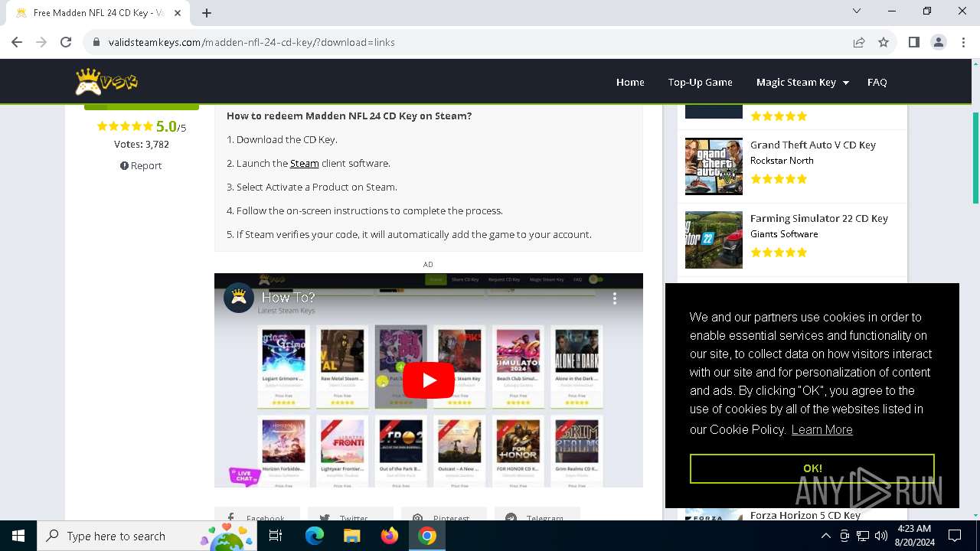Click the Report link

[x=141, y=165]
